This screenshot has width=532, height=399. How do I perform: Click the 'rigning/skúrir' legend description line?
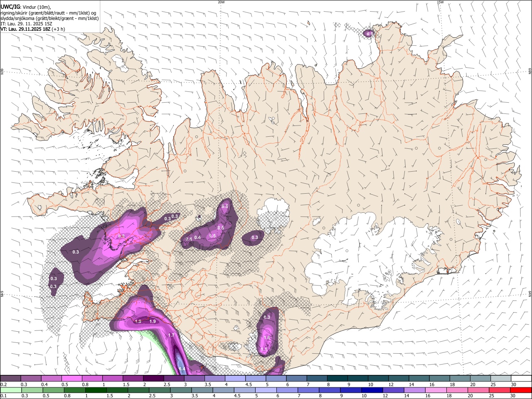click(48, 13)
